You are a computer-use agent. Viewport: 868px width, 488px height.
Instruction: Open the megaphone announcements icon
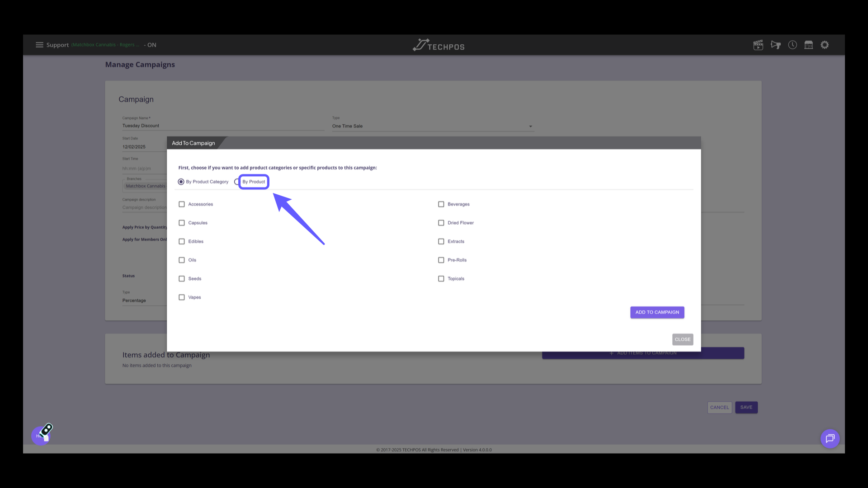pos(775,45)
